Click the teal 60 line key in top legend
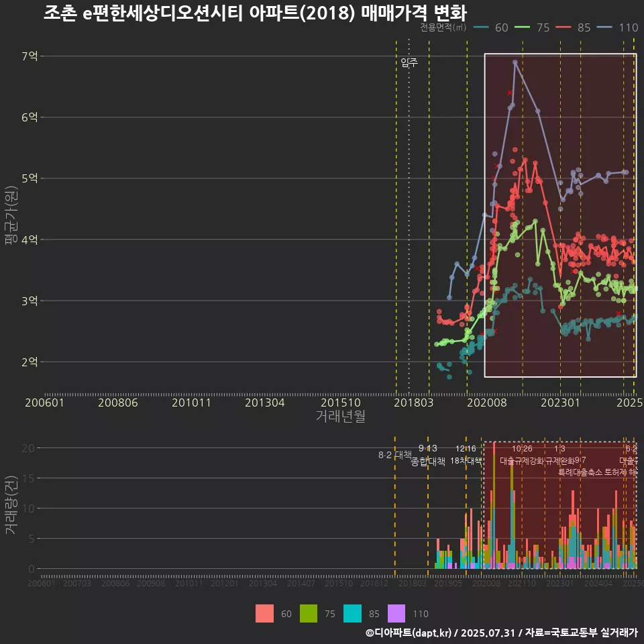 tap(481, 28)
